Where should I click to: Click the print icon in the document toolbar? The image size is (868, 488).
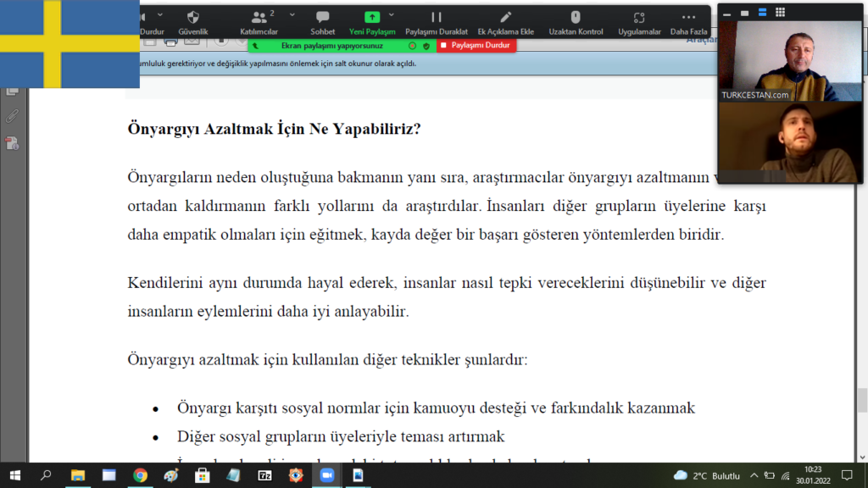(170, 42)
